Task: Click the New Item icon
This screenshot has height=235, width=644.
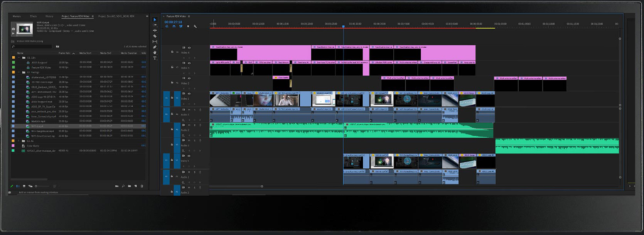Action: click(136, 186)
